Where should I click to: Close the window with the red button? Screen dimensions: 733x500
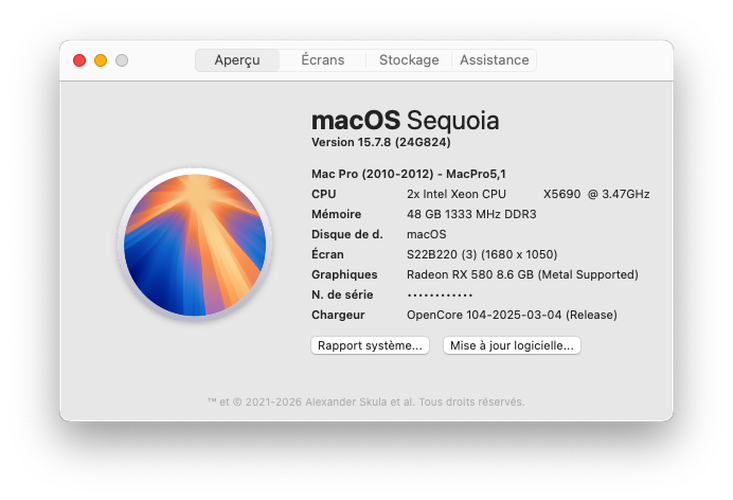(x=79, y=60)
